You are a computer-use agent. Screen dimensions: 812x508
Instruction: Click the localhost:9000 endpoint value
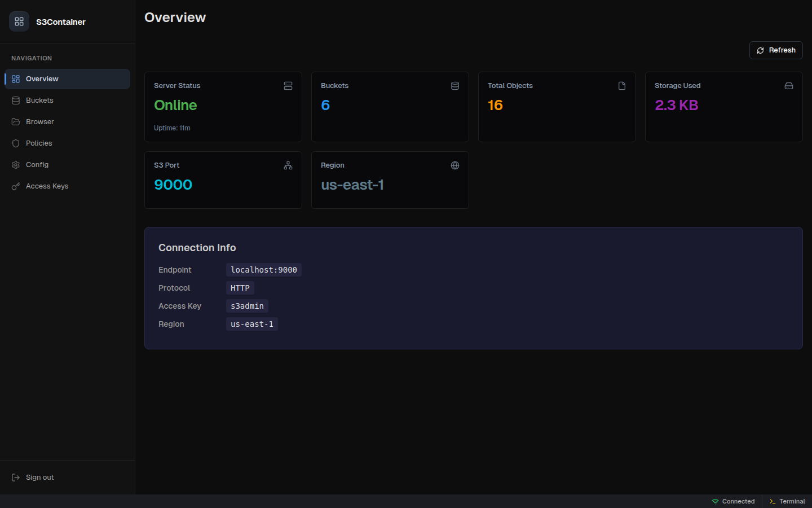coord(263,270)
